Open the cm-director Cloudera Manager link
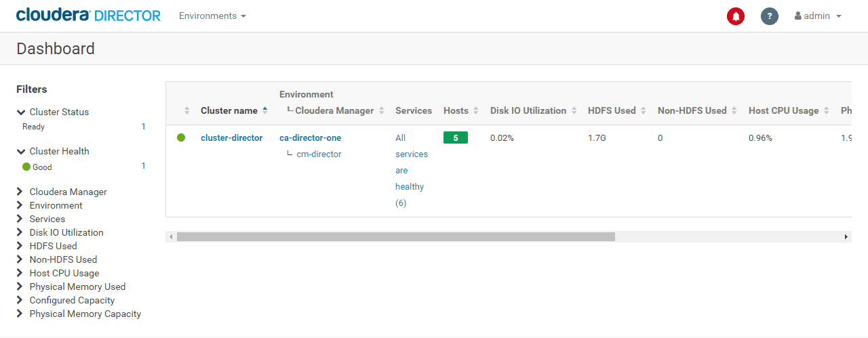The width and height of the screenshot is (868, 338). [319, 154]
